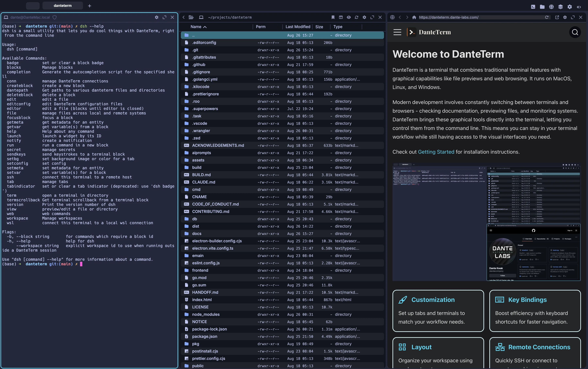Select the docs folder row
Viewport: 588px width, 369px height.
point(282,233)
